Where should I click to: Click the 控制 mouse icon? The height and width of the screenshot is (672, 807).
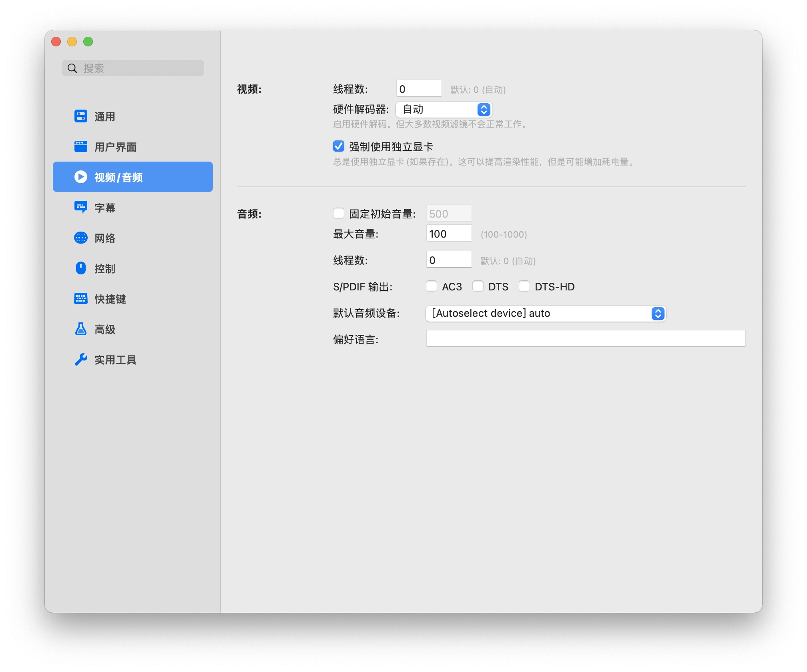point(81,268)
